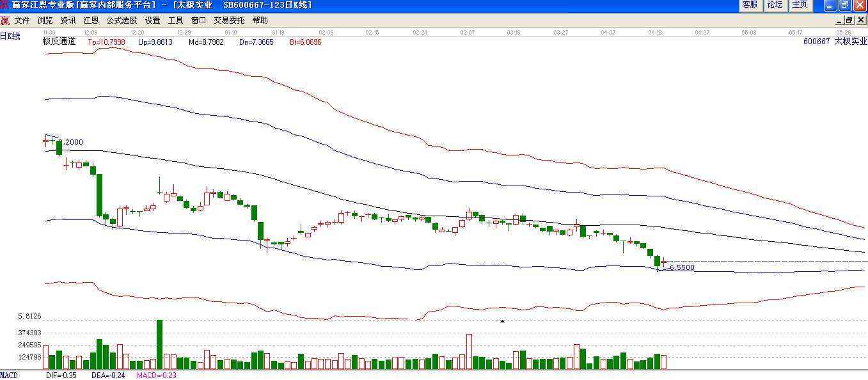The height and width of the screenshot is (380, 868).
Task: Restore the inner chart window
Action: click(849, 20)
